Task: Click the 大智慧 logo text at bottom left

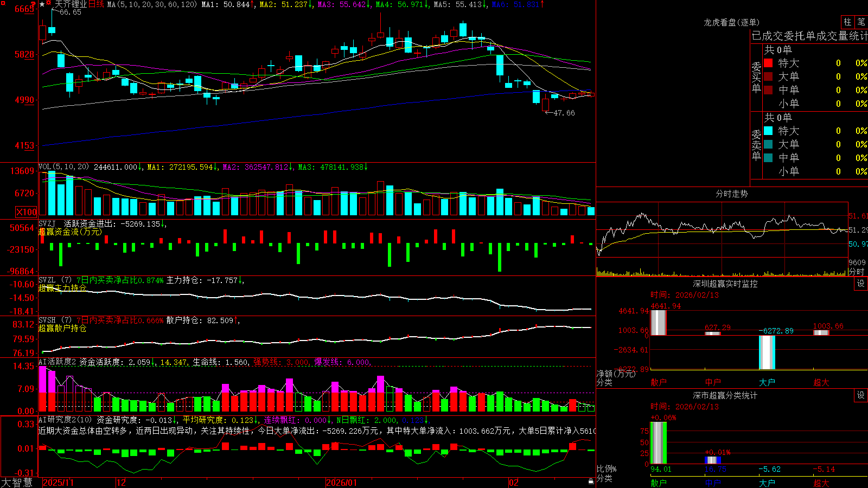Action: pyautogui.click(x=17, y=482)
